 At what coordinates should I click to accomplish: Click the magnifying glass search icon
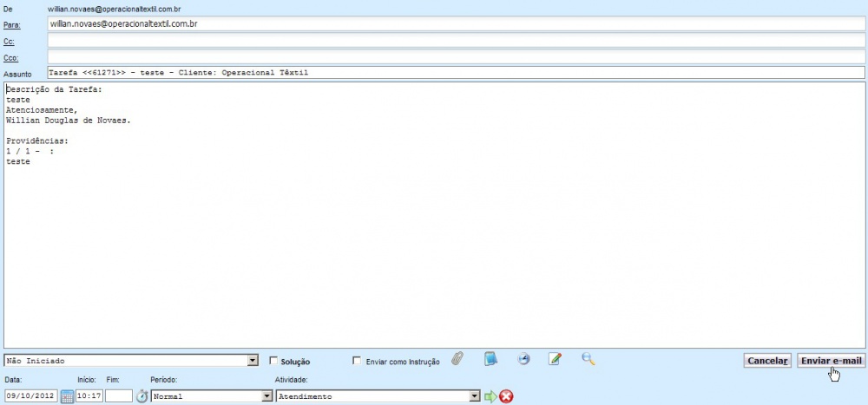point(588,359)
